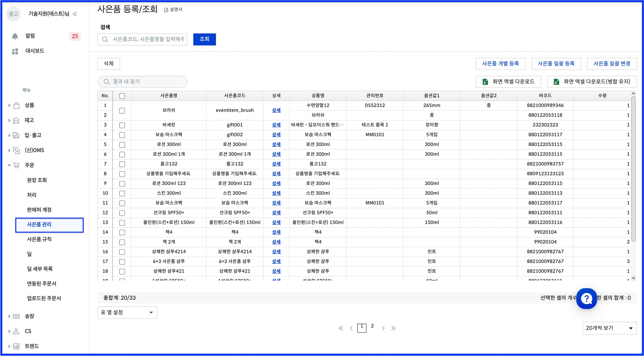Image resolution: width=644 pixels, height=356 pixels.
Task: Click the blue help question-mark bubble
Action: tap(586, 298)
